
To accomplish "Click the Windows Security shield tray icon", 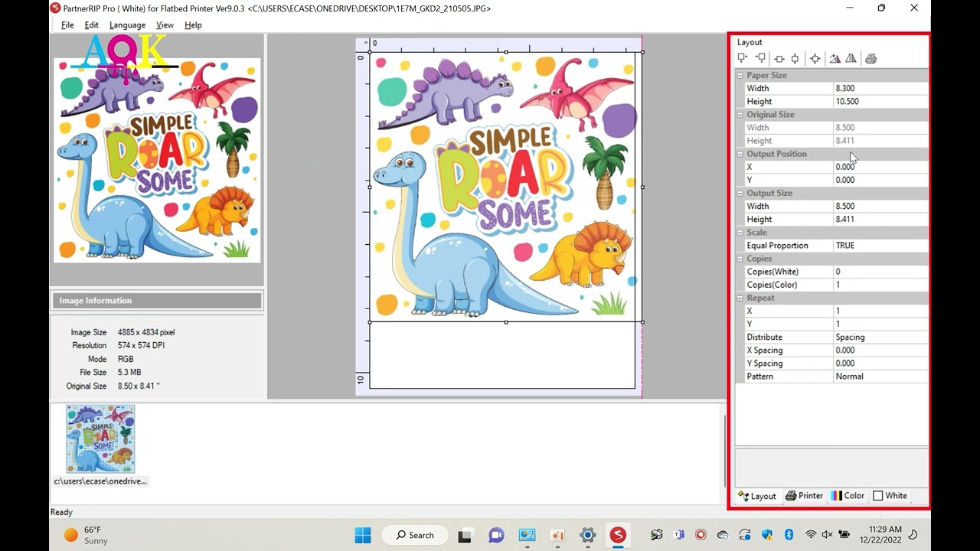I will pos(767,535).
